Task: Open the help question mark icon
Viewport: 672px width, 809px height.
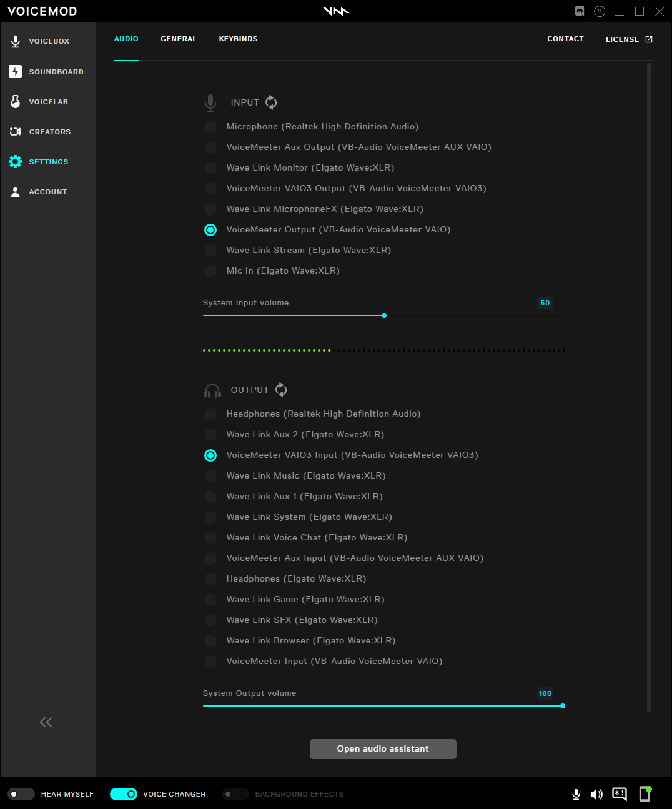Action: click(600, 11)
